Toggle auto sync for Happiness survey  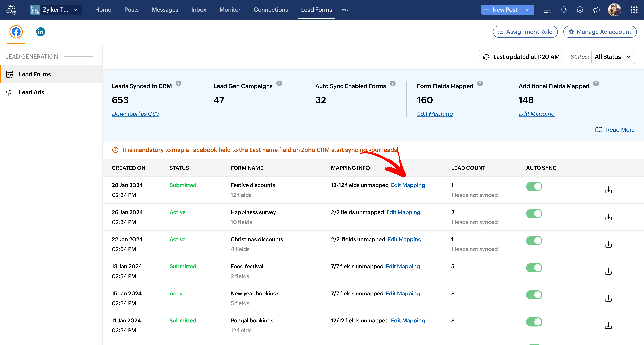click(x=534, y=213)
